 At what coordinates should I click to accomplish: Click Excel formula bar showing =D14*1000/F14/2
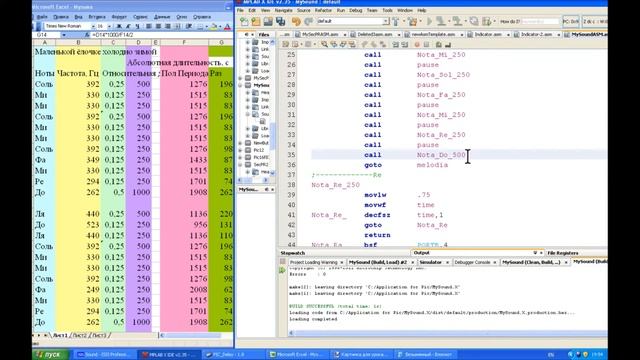(161, 35)
